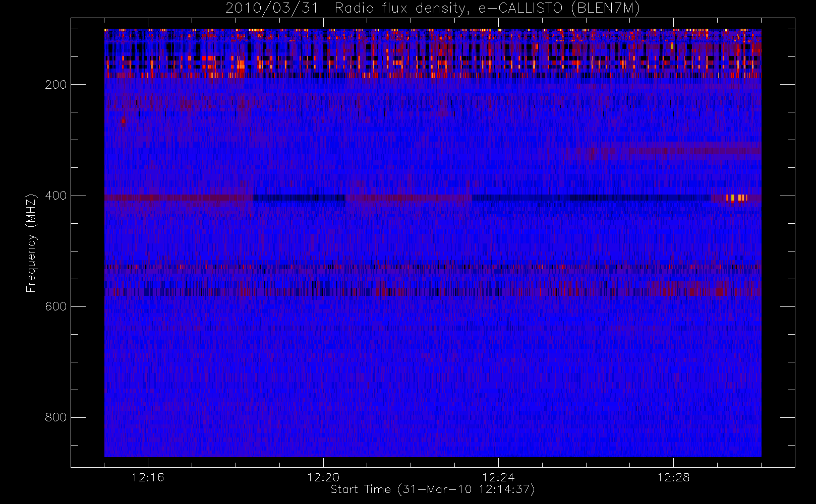Click the 'Start Time (31-Mar-10 12:14:37)' label
Viewport: 816px width, 504px height.
click(432, 489)
